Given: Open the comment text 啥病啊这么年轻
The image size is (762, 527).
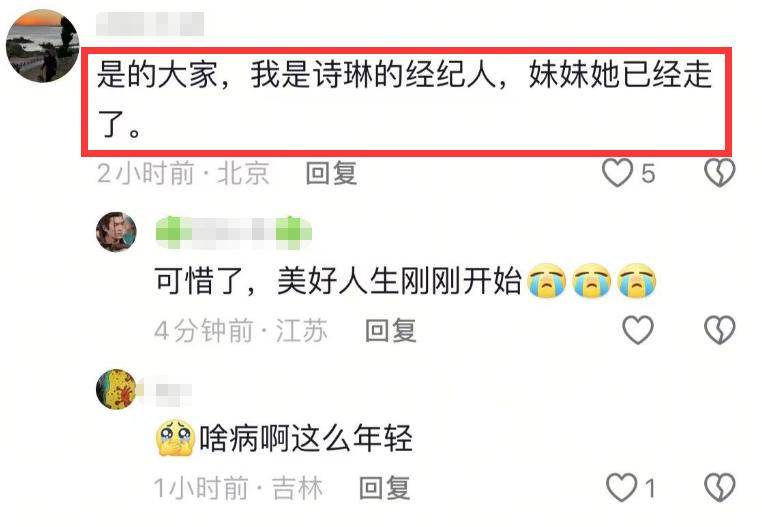Looking at the screenshot, I should 284,439.
